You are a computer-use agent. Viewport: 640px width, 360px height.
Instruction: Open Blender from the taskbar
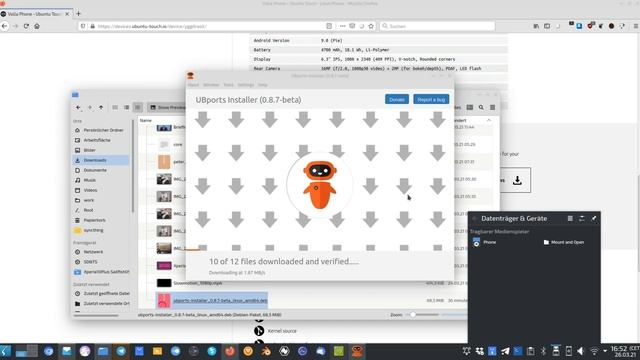click(x=266, y=351)
